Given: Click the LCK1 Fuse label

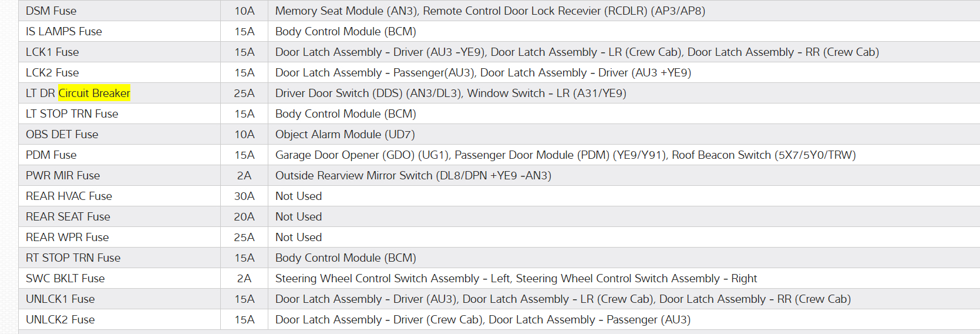Looking at the screenshot, I should point(52,52).
